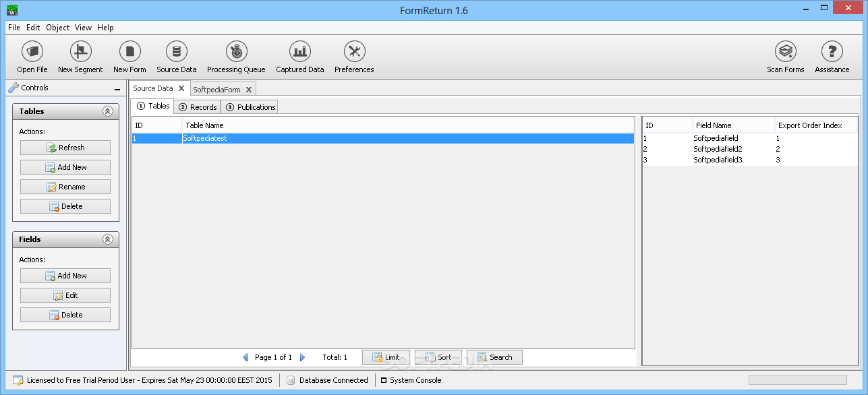Open the Processing Queue
The width and height of the screenshot is (868, 395).
pos(236,52)
